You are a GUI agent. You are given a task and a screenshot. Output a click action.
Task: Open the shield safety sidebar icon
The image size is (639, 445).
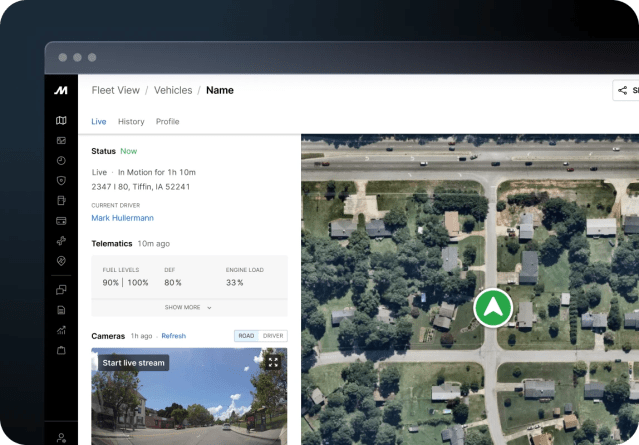coord(61,181)
